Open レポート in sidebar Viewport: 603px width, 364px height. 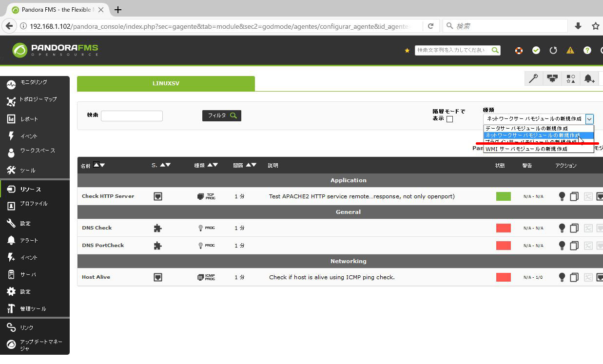[x=35, y=119]
